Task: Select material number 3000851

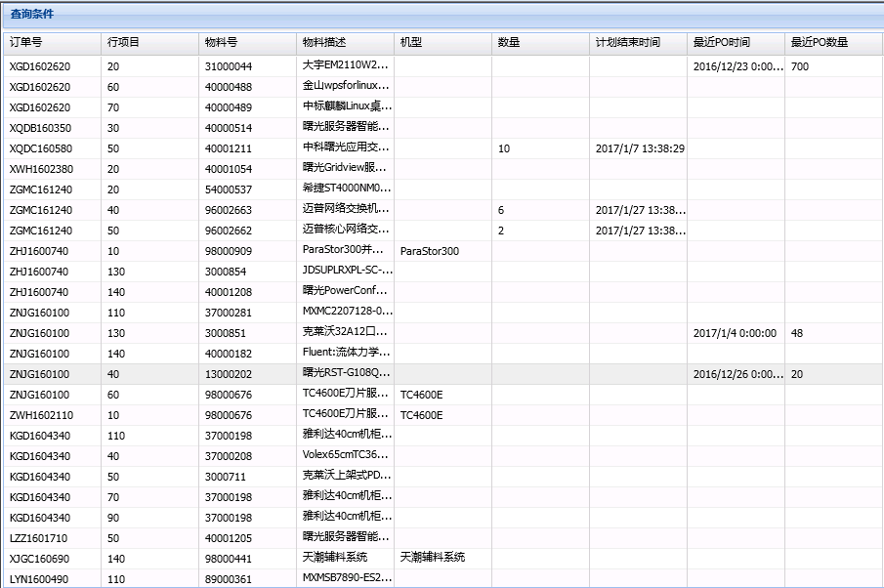Action: click(x=247, y=333)
